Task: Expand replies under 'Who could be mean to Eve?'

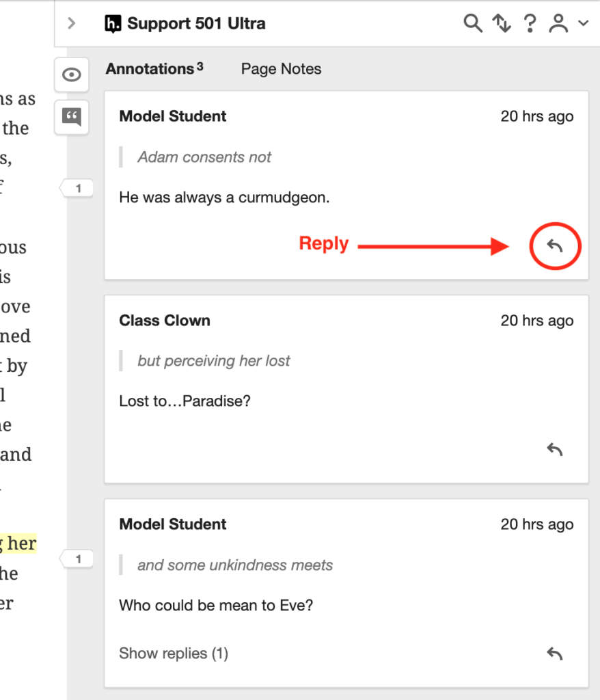Action: pos(173,654)
